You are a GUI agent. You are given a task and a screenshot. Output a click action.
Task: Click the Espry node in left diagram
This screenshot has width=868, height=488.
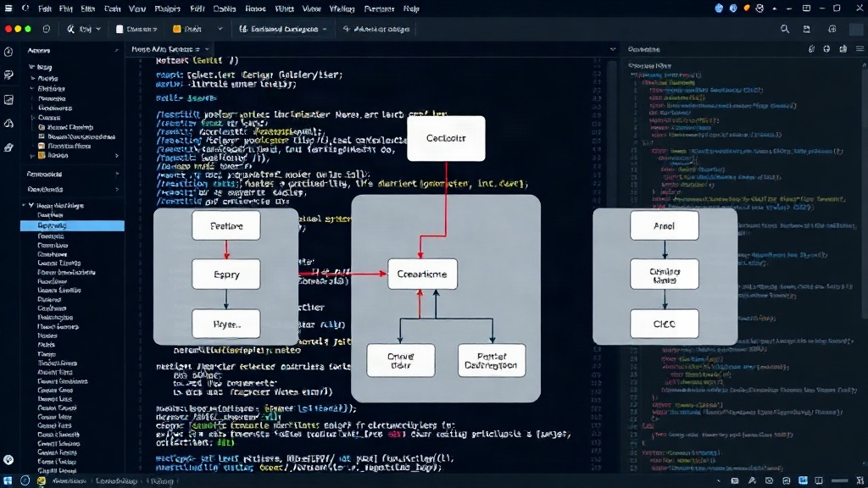click(225, 274)
